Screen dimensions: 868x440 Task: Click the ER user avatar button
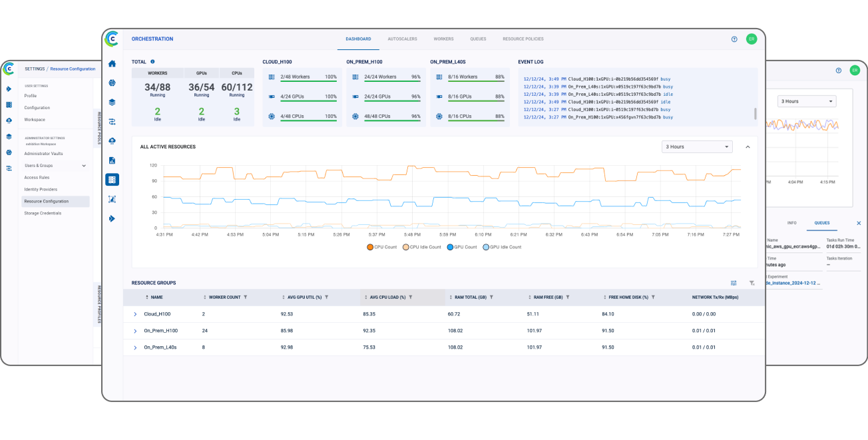pyautogui.click(x=752, y=39)
